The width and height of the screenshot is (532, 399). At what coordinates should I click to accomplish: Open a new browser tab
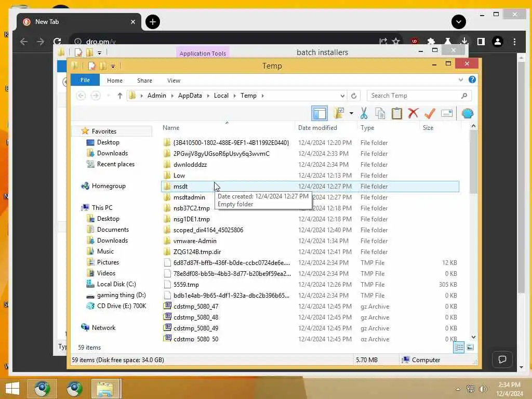pos(153,22)
